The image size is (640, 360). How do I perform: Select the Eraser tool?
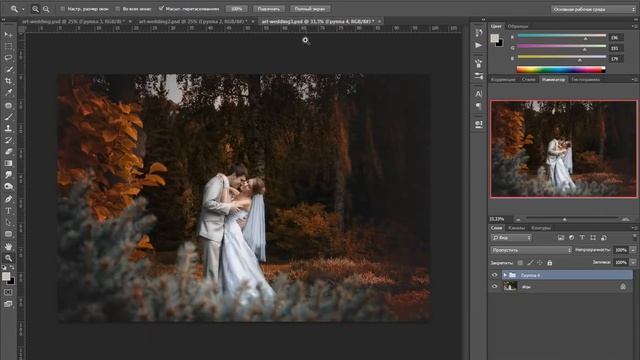(x=8, y=151)
